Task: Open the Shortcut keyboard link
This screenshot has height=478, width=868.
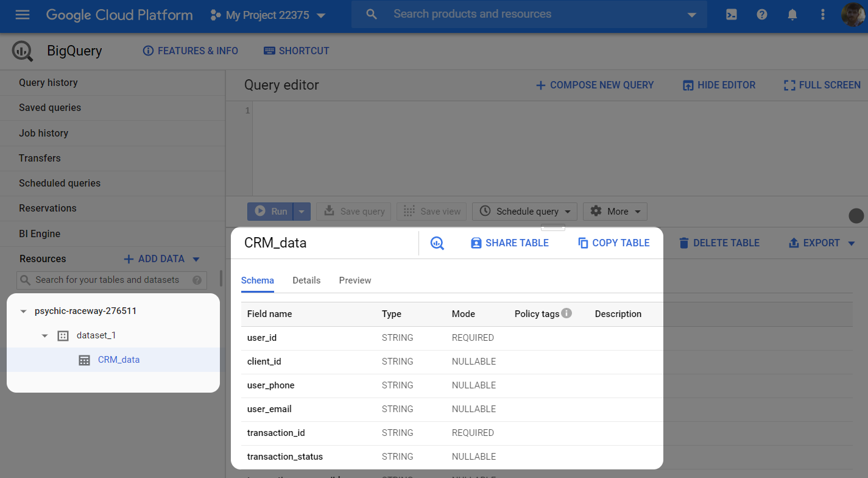Action: (x=297, y=51)
